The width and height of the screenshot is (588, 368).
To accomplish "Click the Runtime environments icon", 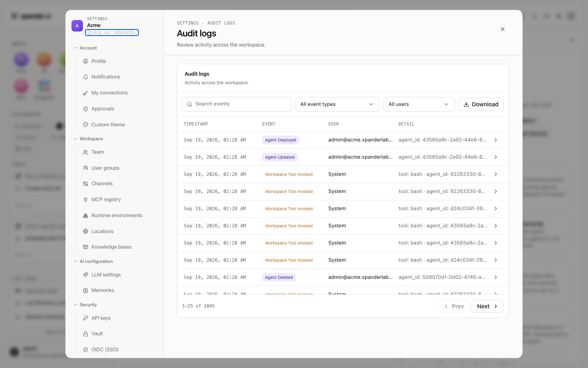I will pos(86,215).
